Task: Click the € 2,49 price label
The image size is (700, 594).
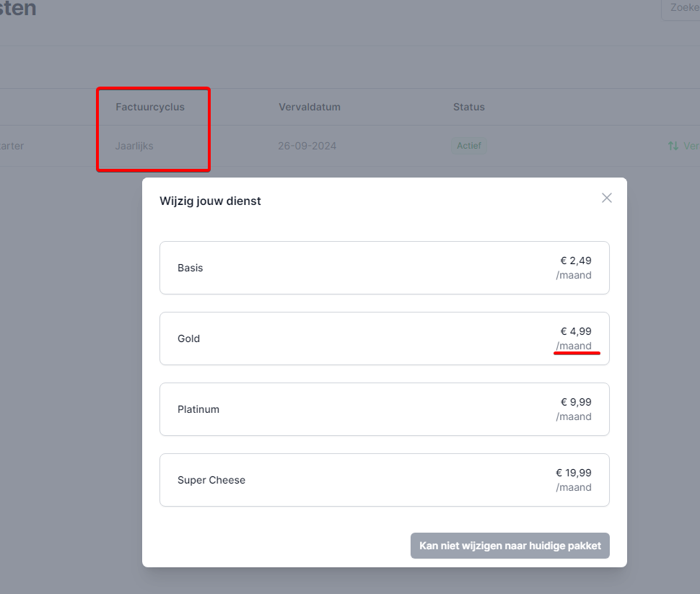Action: (x=576, y=261)
